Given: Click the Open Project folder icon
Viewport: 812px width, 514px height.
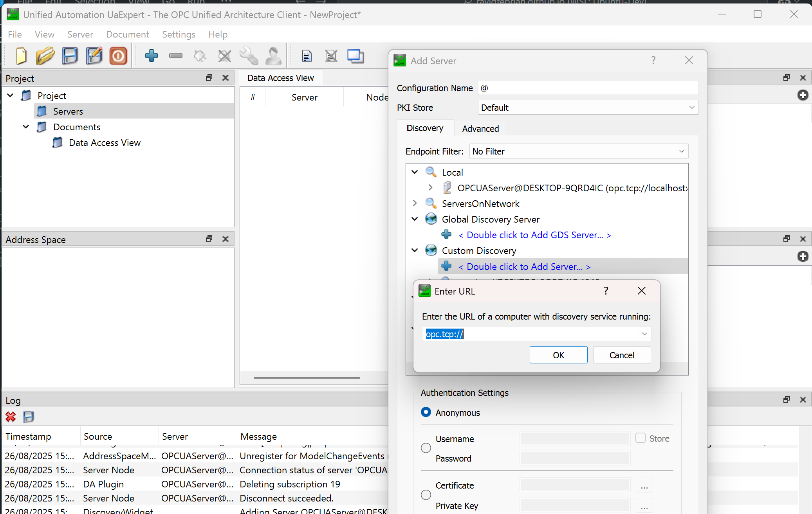Looking at the screenshot, I should 45,56.
